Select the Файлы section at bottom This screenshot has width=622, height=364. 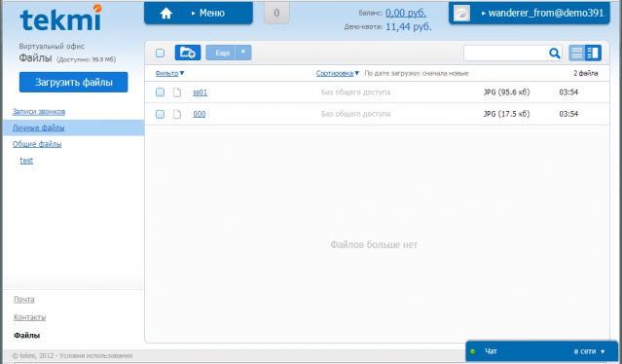(x=26, y=336)
